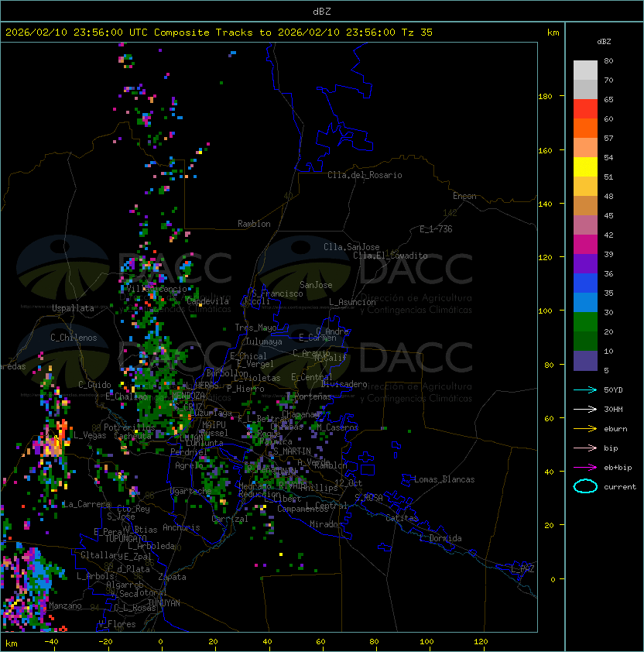Select the gray 65–70 dBZ swatch
The height and width of the screenshot is (652, 644).
click(585, 89)
